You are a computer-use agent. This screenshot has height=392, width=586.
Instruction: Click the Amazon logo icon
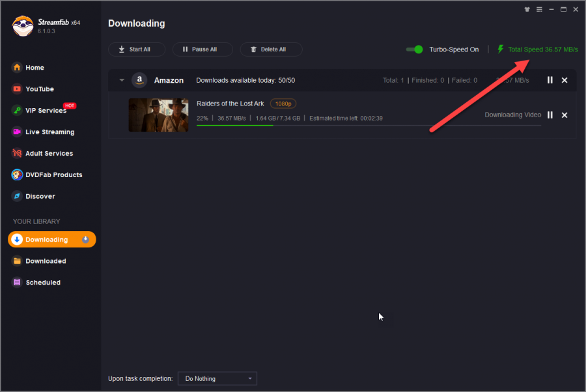(139, 80)
